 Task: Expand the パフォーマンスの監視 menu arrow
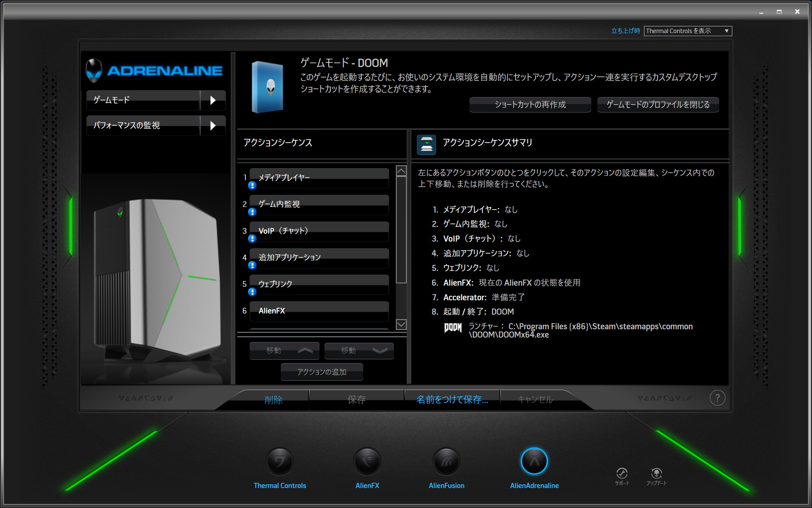coord(213,125)
